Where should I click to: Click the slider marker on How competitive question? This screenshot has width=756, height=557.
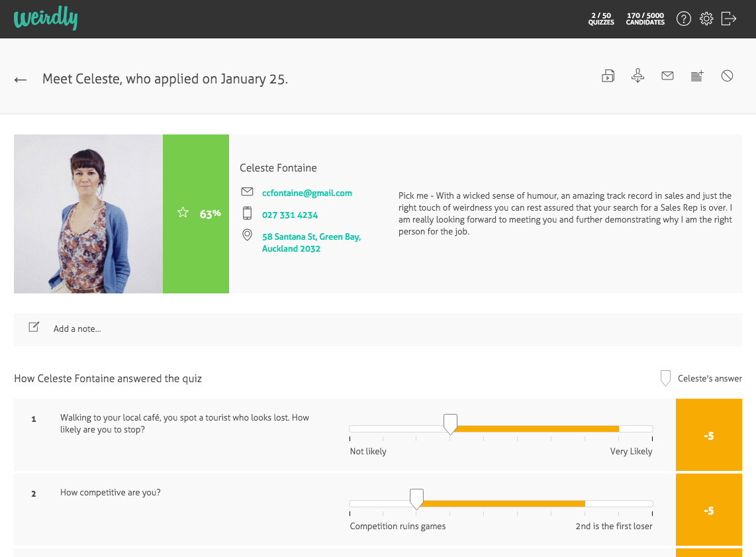click(416, 498)
